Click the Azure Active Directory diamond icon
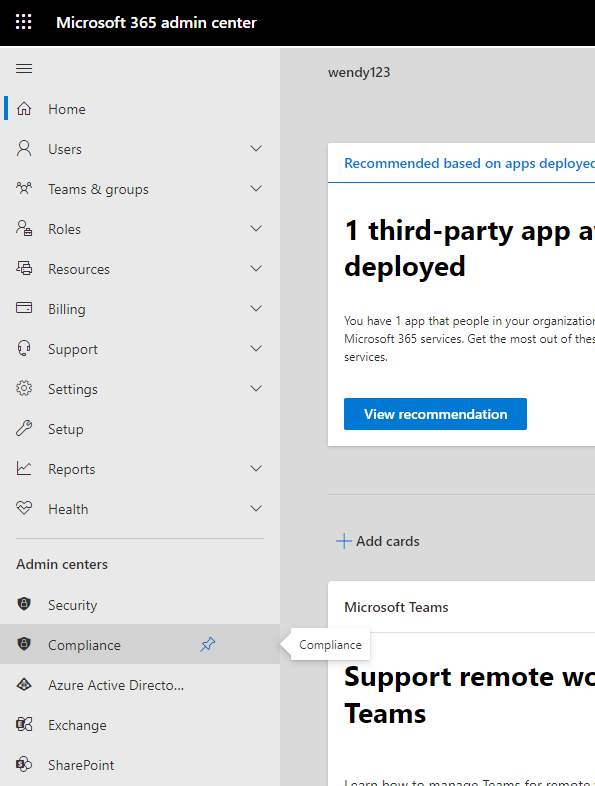Viewport: 595px width, 786px height. [24, 685]
